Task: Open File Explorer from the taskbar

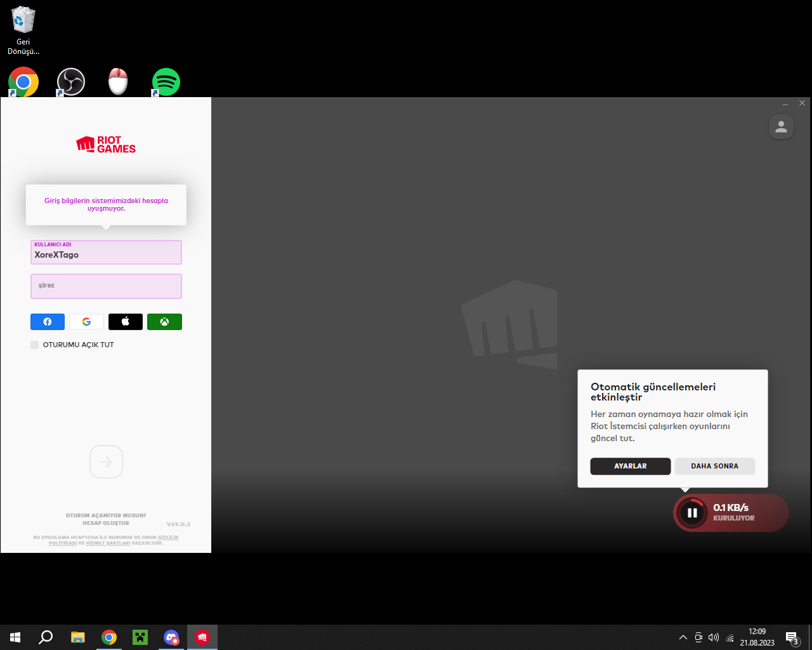Action: click(x=77, y=637)
